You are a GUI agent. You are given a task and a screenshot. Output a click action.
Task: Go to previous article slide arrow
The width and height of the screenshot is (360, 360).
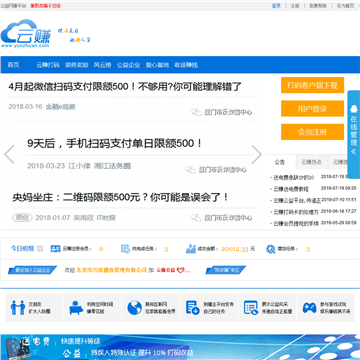point(9,154)
